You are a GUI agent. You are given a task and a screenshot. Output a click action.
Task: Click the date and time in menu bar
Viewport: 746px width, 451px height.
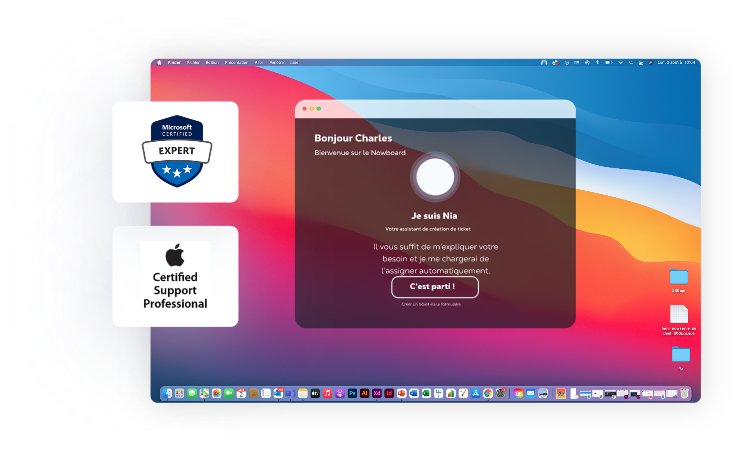pyautogui.click(x=676, y=62)
